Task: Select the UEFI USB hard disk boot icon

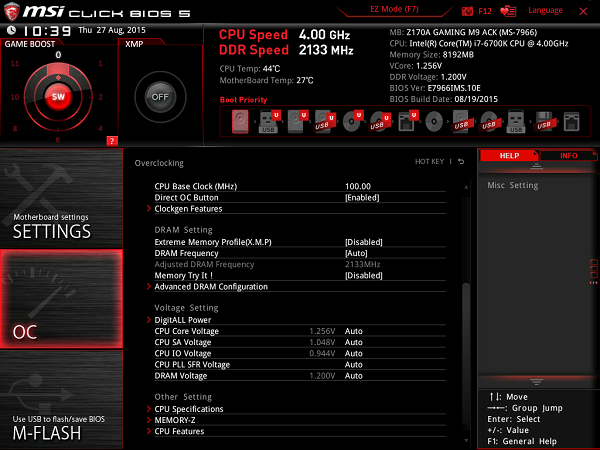Action: (x=324, y=122)
